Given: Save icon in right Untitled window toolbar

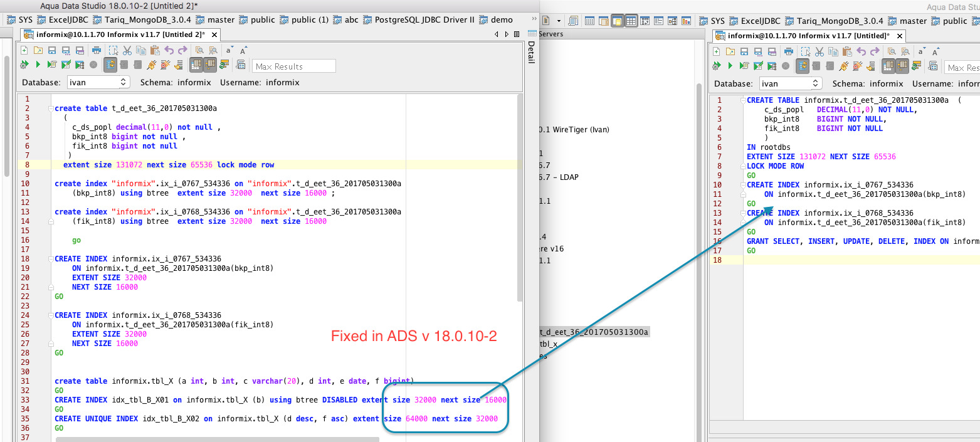Looking at the screenshot, I should 744,51.
